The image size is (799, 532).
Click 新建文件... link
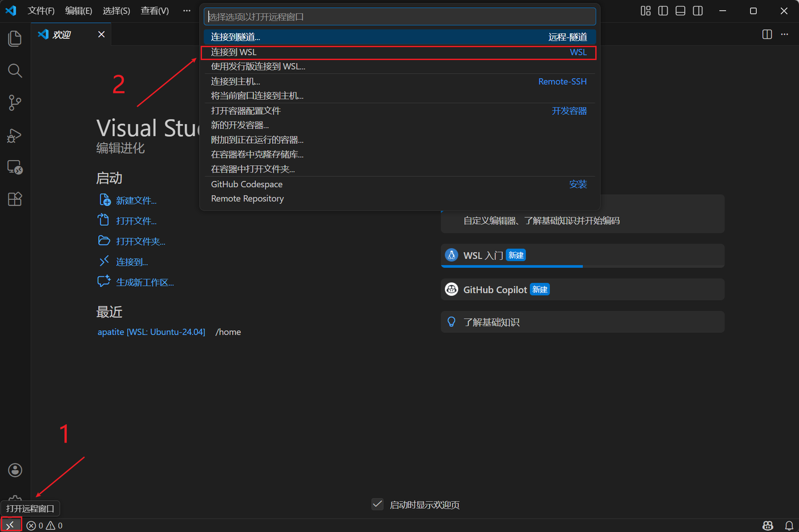pyautogui.click(x=136, y=200)
